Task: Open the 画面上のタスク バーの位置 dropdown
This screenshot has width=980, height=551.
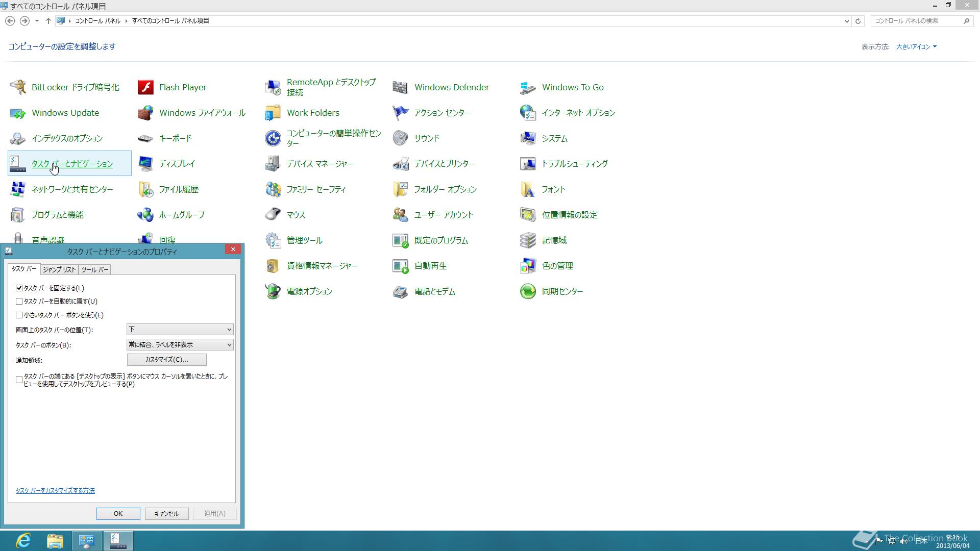Action: pos(180,330)
